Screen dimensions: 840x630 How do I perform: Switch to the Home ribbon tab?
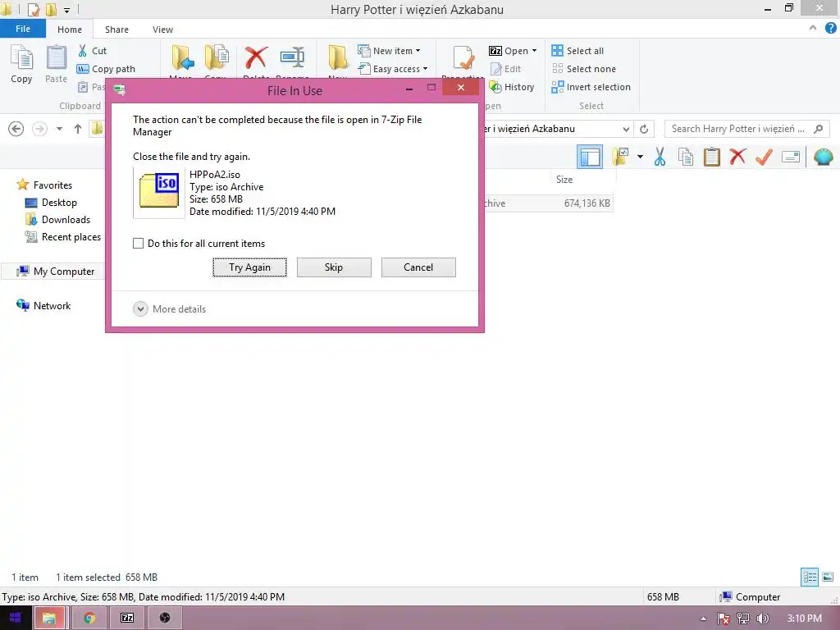coord(70,30)
